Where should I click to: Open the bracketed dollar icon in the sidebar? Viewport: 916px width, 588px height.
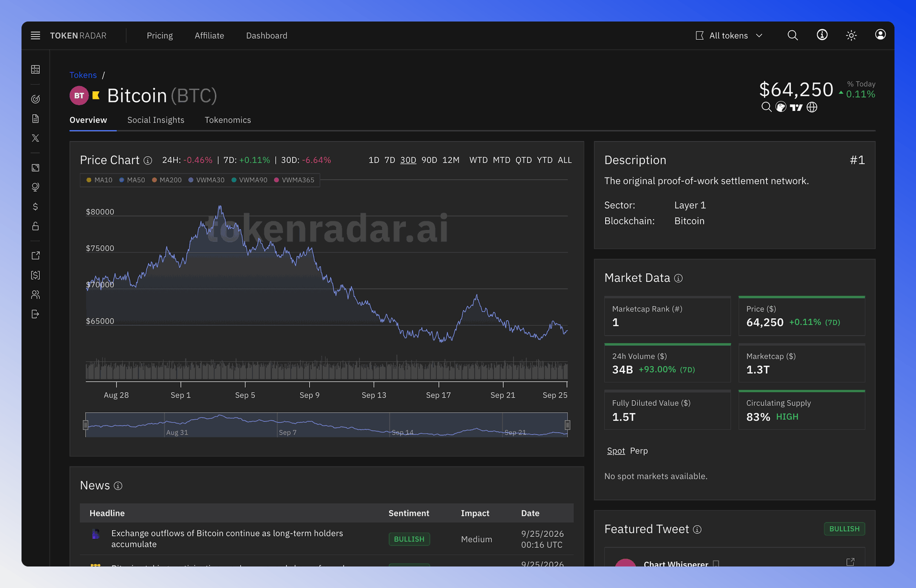35,275
